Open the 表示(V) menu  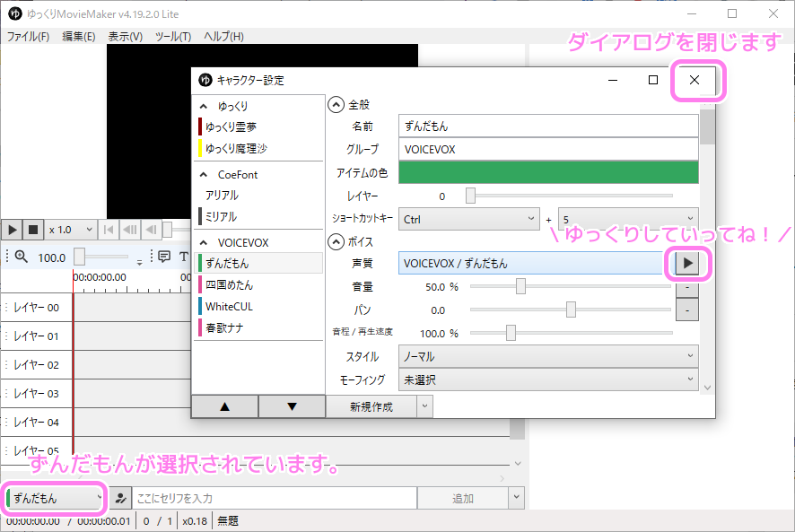[x=126, y=37]
